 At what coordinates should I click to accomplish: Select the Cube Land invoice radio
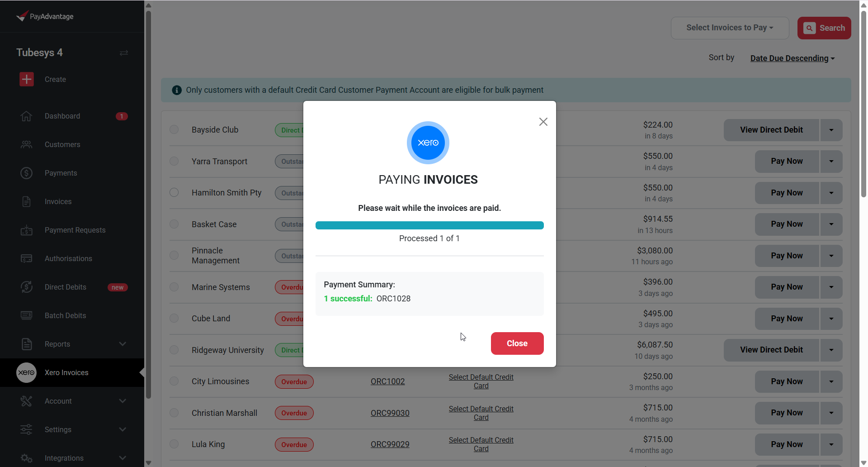click(x=174, y=319)
